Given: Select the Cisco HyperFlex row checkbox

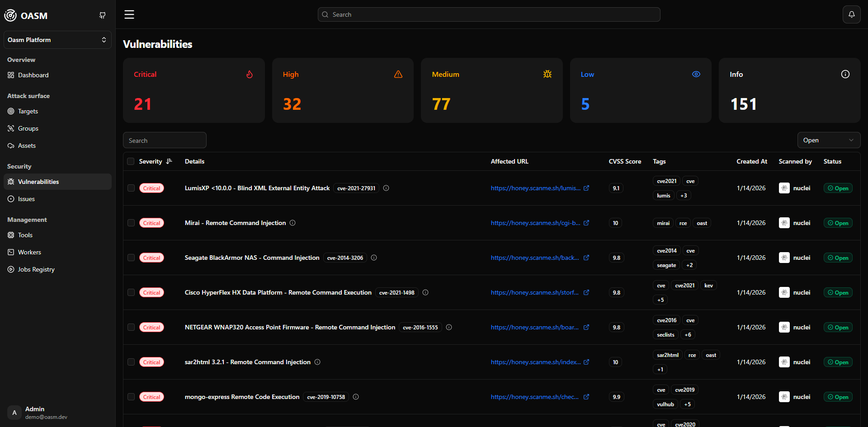Looking at the screenshot, I should coord(131,292).
